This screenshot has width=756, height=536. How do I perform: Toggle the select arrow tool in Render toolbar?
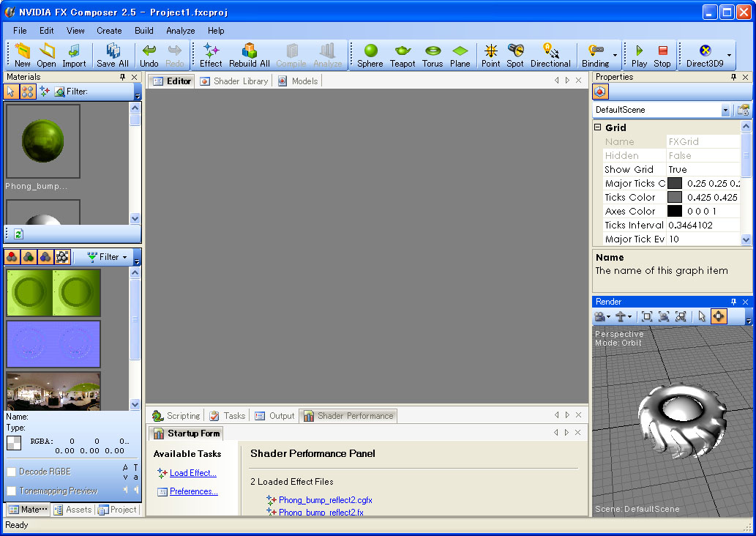tap(702, 316)
